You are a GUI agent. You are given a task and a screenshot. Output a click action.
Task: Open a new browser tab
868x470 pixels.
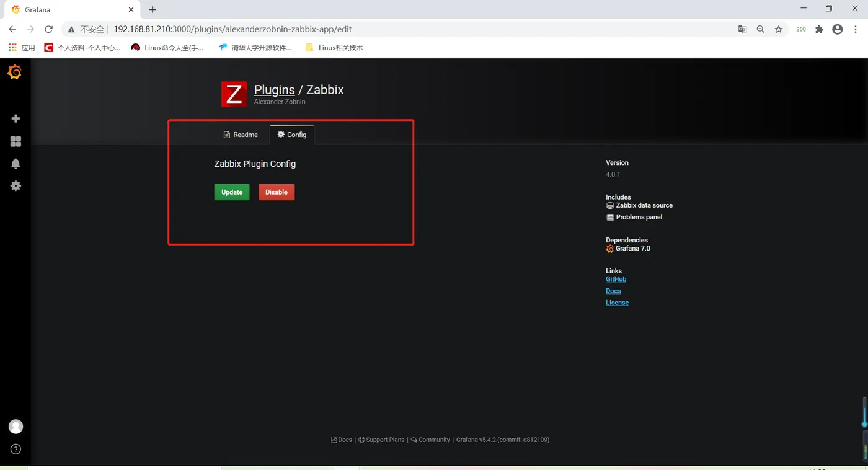pyautogui.click(x=153, y=9)
